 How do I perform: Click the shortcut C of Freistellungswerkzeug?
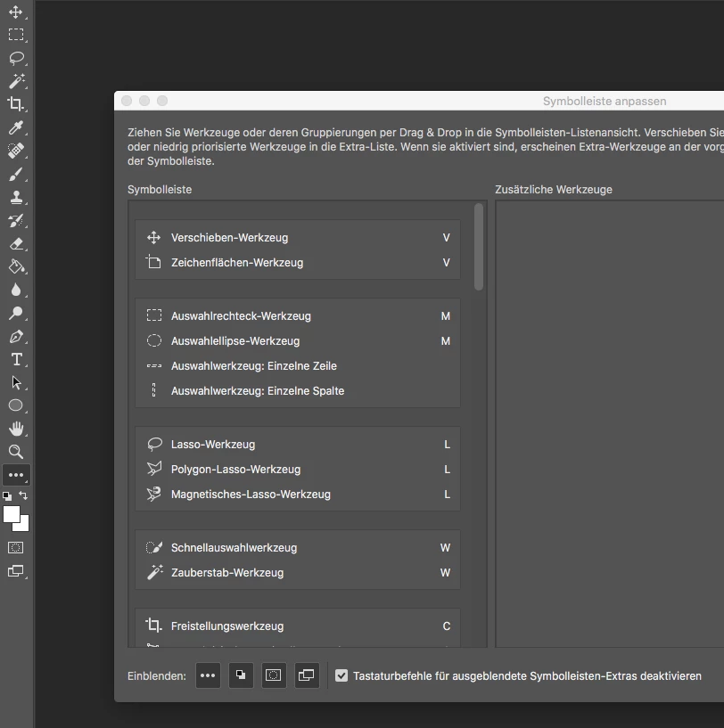click(446, 626)
